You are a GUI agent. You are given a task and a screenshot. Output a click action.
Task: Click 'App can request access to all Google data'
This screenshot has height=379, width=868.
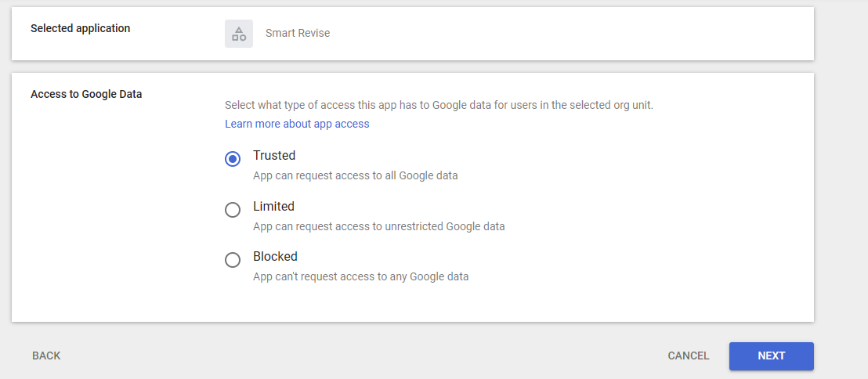tap(356, 176)
